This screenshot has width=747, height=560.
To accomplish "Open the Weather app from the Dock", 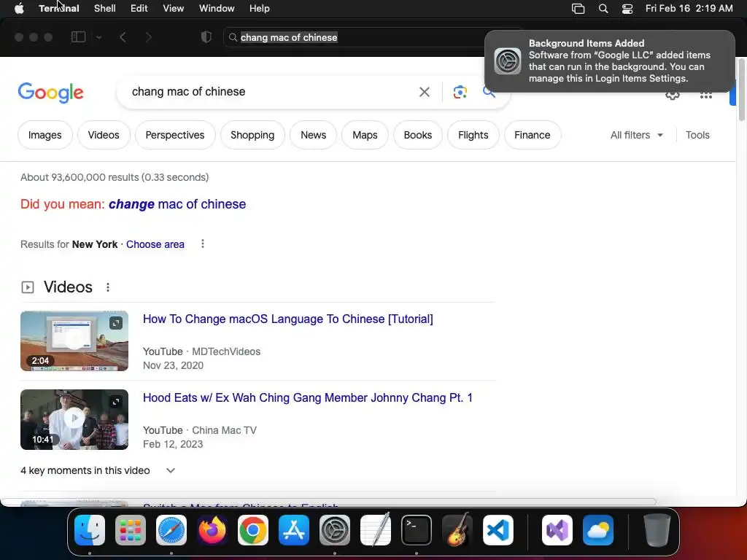I will pos(598,530).
